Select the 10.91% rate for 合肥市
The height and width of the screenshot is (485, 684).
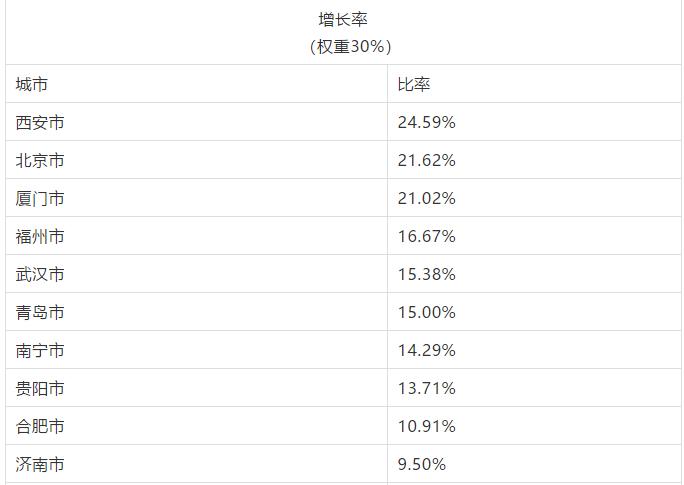[427, 427]
